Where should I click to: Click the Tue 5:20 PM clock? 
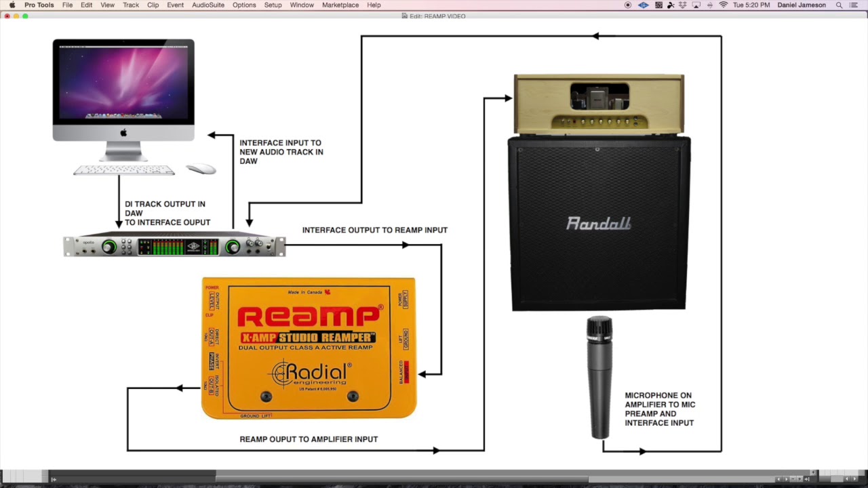[x=751, y=5]
